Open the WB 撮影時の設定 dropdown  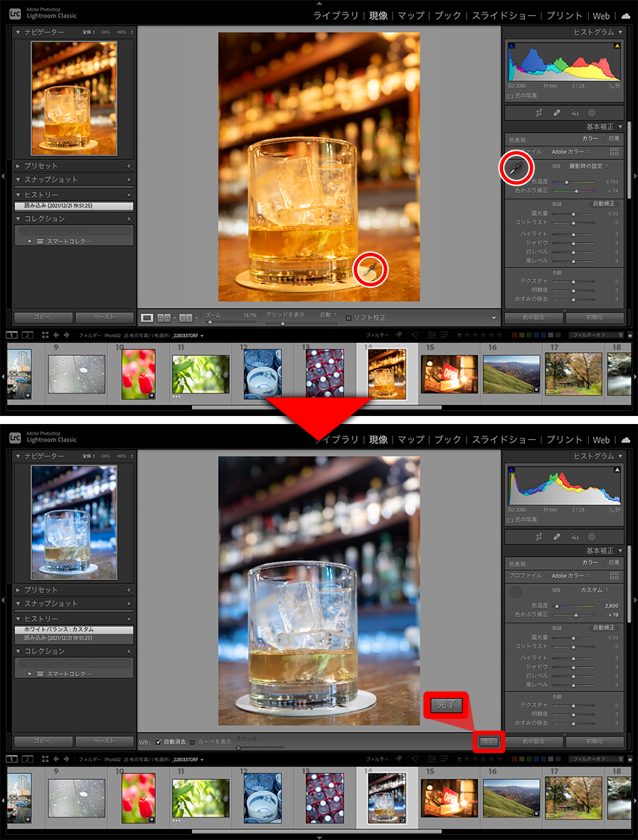(589, 166)
